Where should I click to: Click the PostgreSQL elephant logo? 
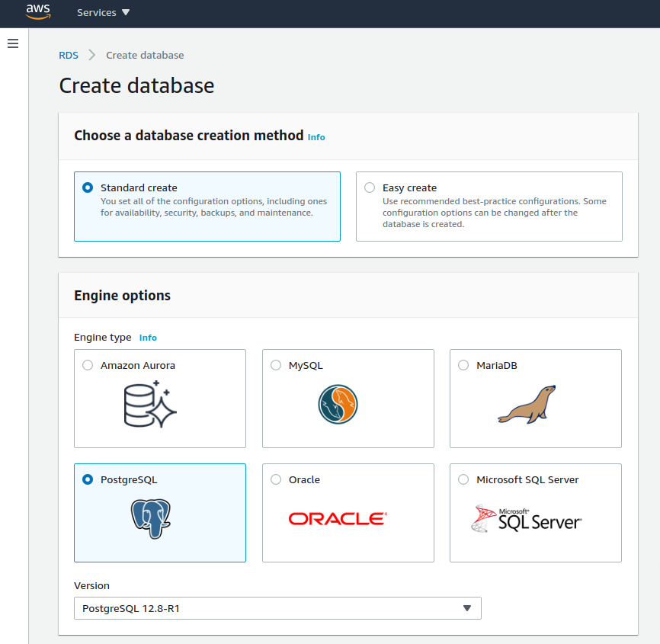[x=151, y=518]
